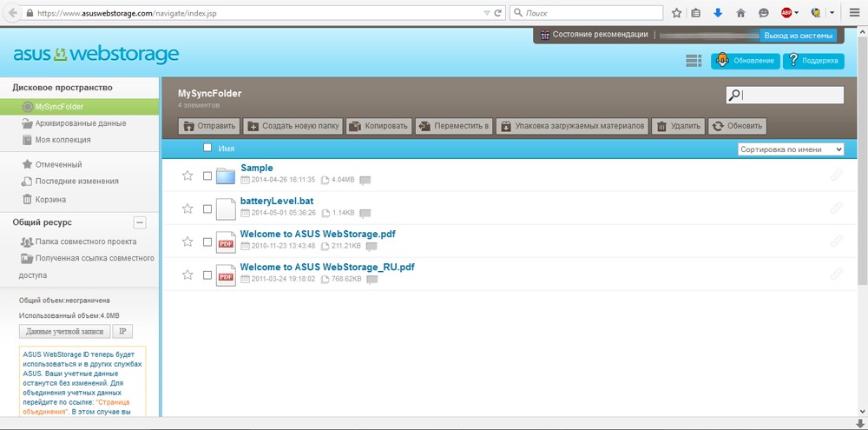The width and height of the screenshot is (868, 430).
Task: Click the browser Поиск search field
Action: [586, 13]
